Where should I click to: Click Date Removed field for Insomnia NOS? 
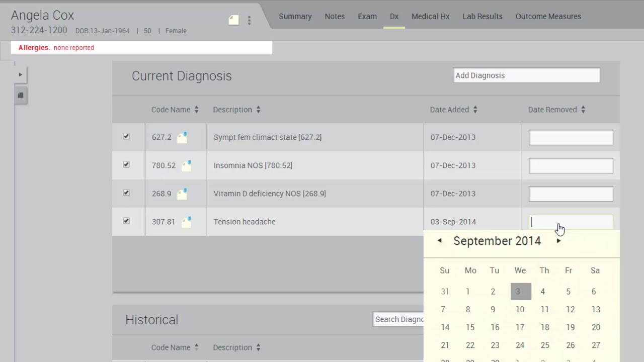(x=571, y=165)
